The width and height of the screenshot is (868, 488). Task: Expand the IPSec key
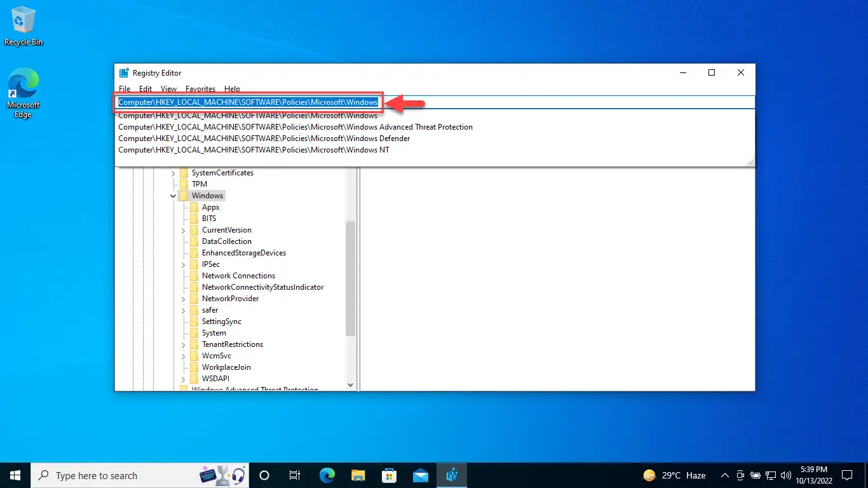point(184,264)
